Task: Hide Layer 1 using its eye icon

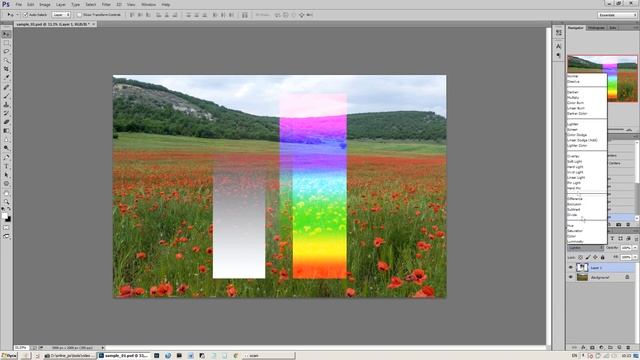Action: click(x=571, y=268)
